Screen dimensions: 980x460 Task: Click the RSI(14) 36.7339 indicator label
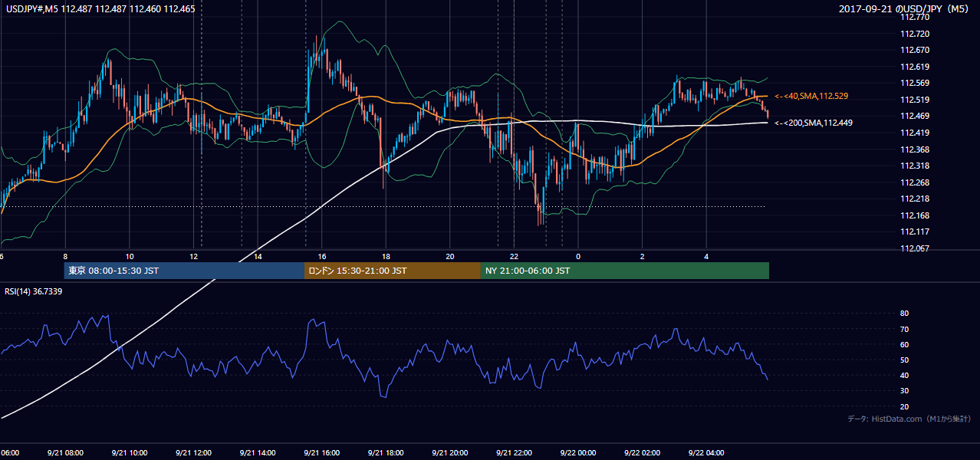pyautogui.click(x=34, y=291)
